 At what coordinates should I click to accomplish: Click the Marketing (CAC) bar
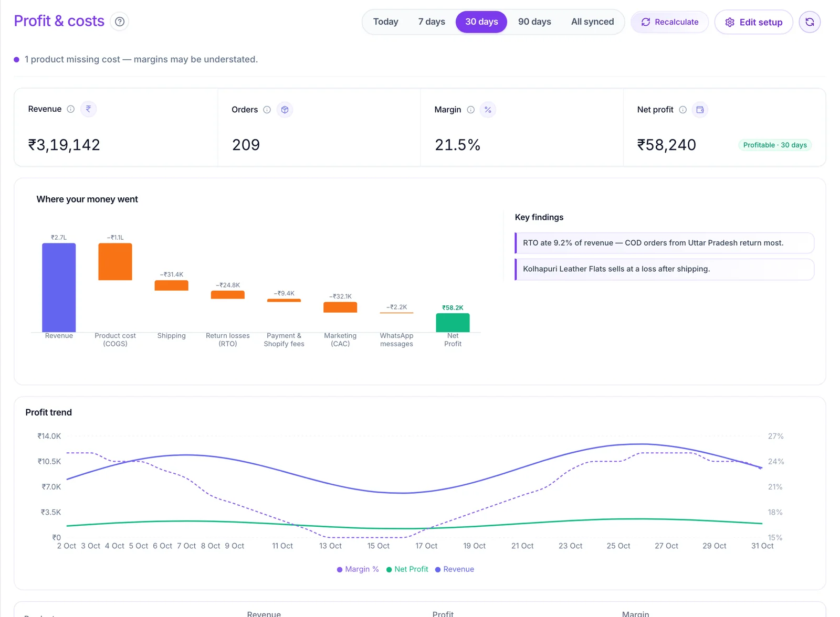pos(340,307)
